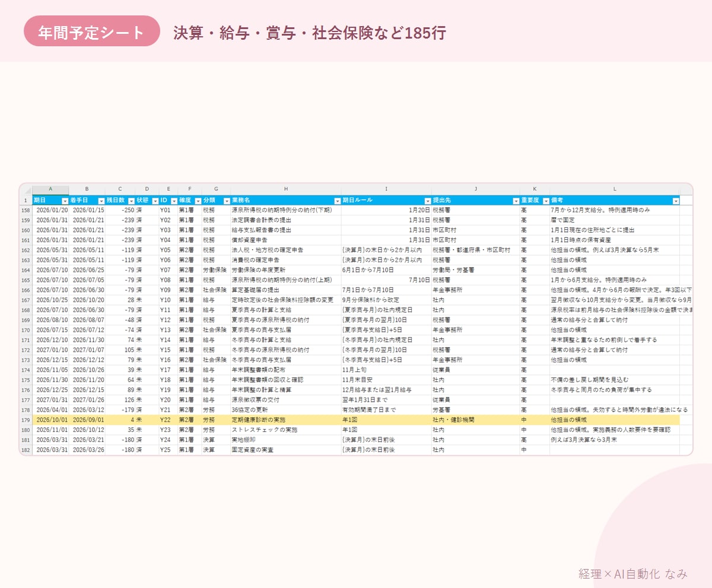The height and width of the screenshot is (588, 712).
Task: Click cell '算定基礎届の提出'
Action: (x=286, y=290)
